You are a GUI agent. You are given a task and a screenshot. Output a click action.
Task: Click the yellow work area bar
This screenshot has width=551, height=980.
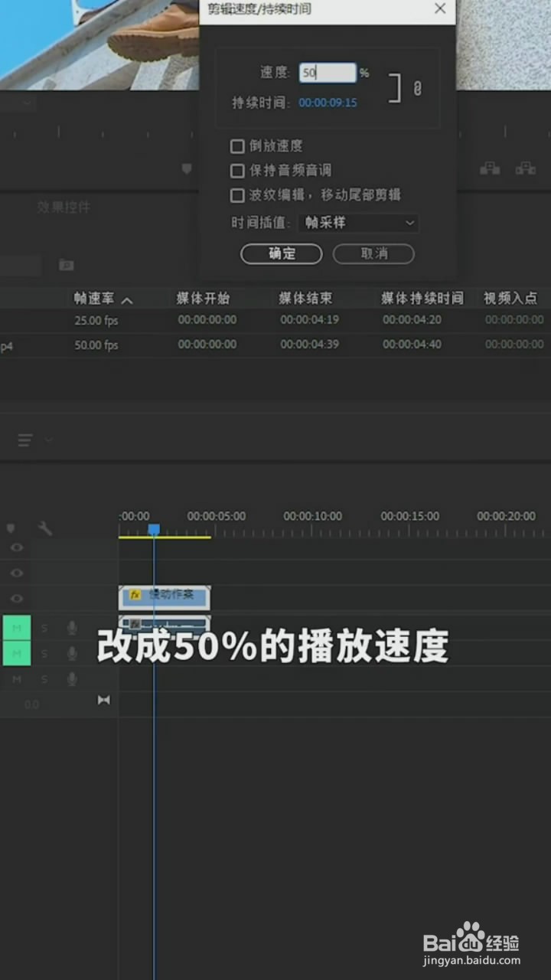point(165,537)
